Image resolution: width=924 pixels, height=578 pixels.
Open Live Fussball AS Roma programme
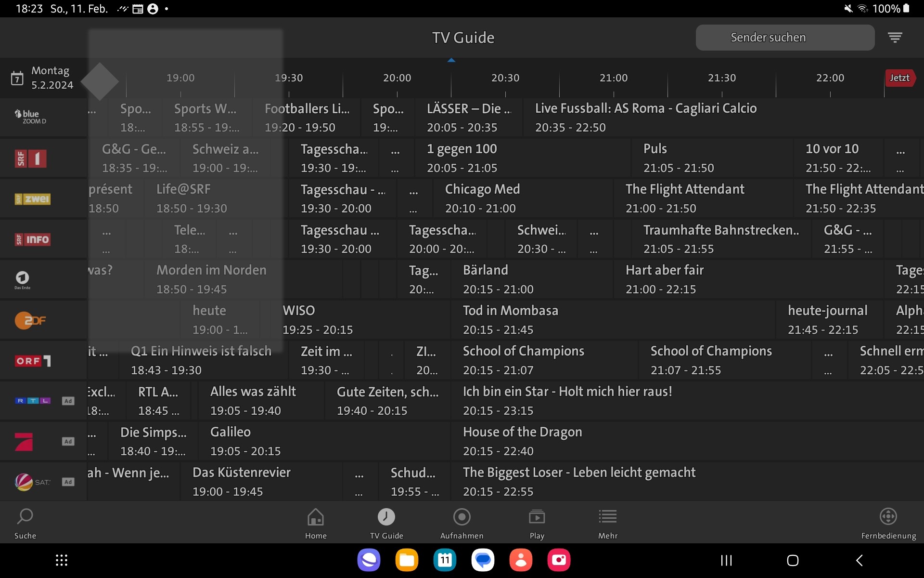pos(645,118)
